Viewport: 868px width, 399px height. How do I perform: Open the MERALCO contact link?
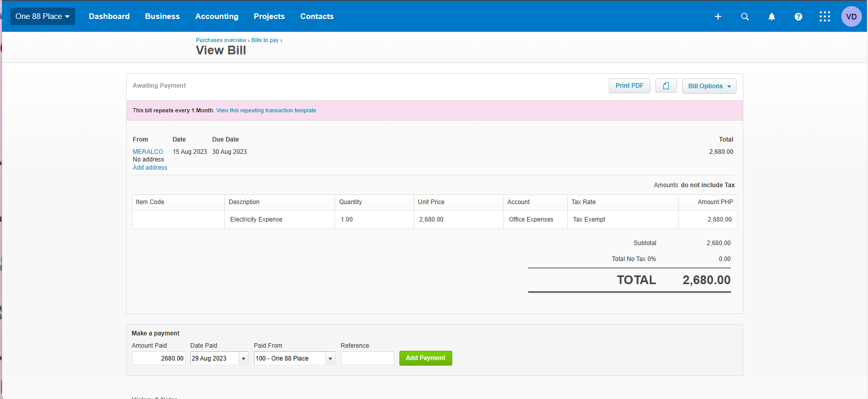(x=148, y=152)
